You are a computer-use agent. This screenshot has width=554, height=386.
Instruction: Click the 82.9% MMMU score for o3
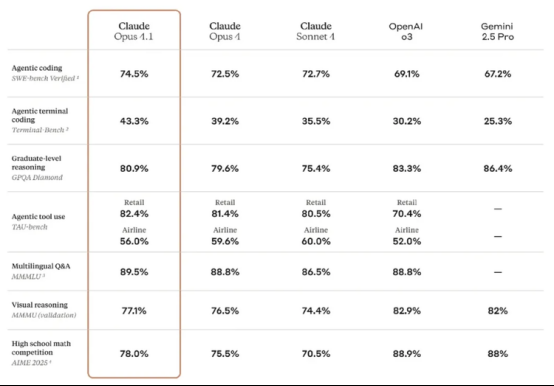tap(407, 311)
